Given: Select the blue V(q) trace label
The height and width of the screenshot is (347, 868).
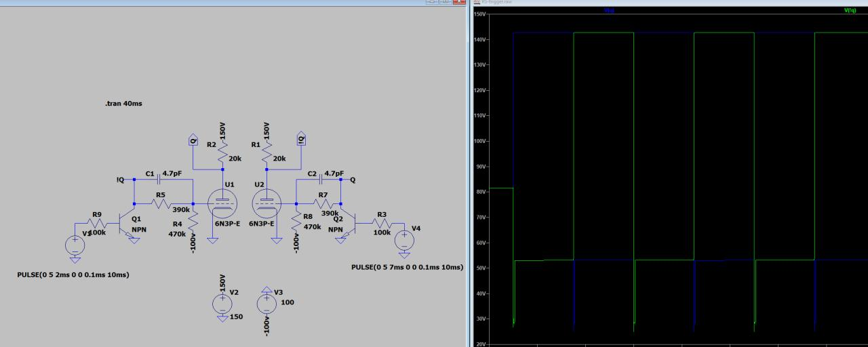Looking at the screenshot, I should [x=610, y=11].
